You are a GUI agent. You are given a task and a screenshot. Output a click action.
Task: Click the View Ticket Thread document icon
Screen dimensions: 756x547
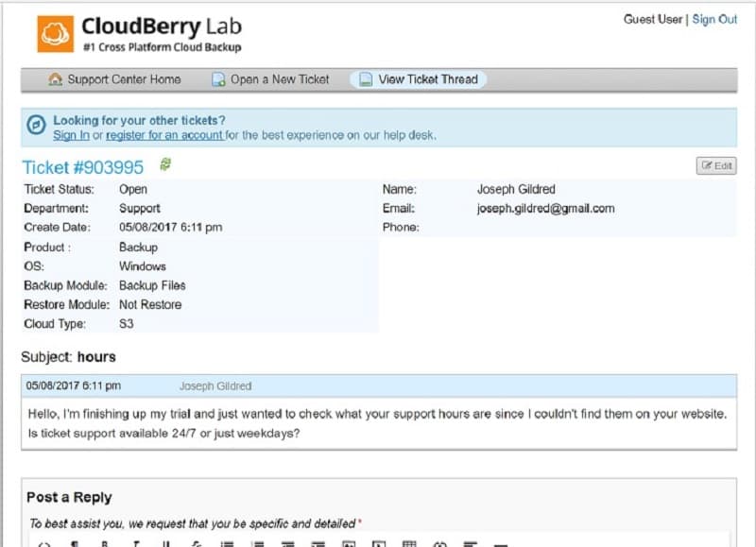point(366,79)
